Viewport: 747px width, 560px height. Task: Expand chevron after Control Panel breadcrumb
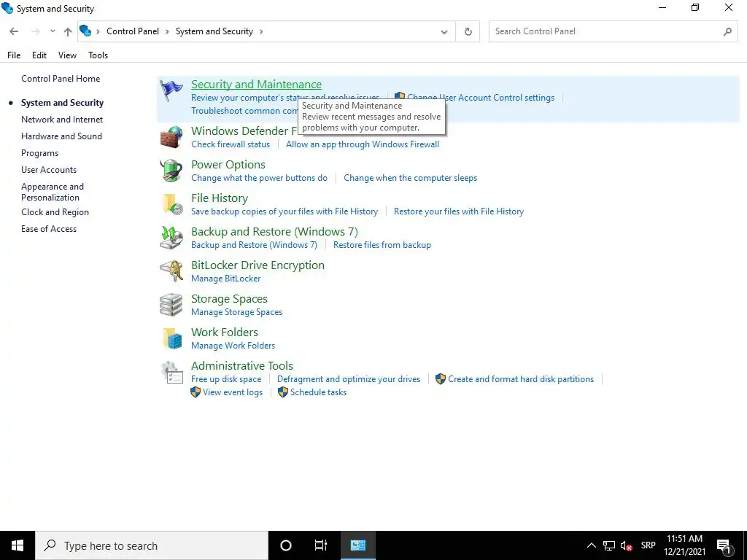167,31
